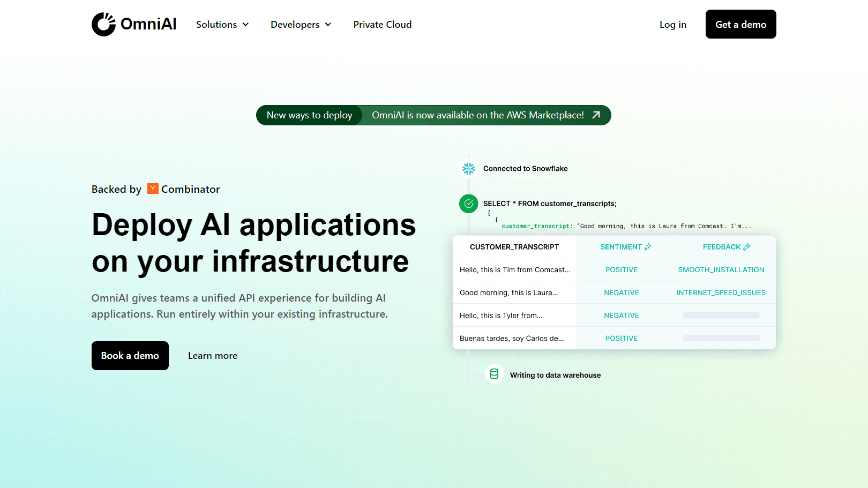
Task: Open the Private Cloud page
Action: coord(383,25)
